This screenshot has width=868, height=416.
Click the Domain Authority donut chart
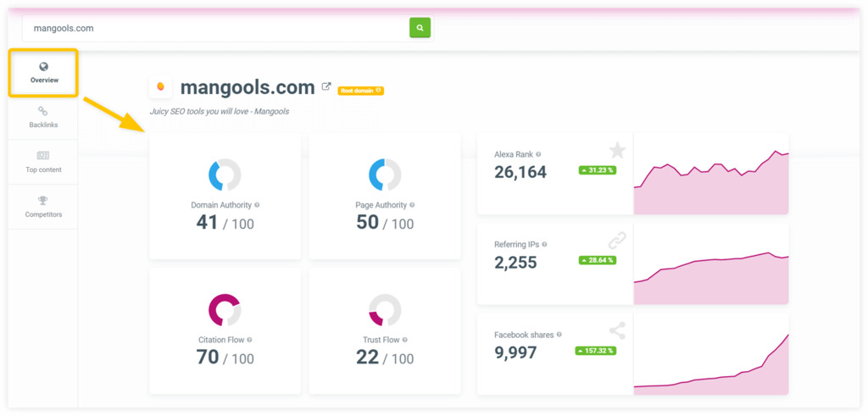tap(225, 175)
